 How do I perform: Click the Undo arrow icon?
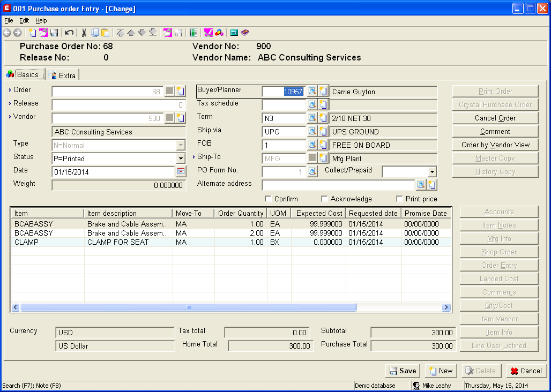pos(69,33)
